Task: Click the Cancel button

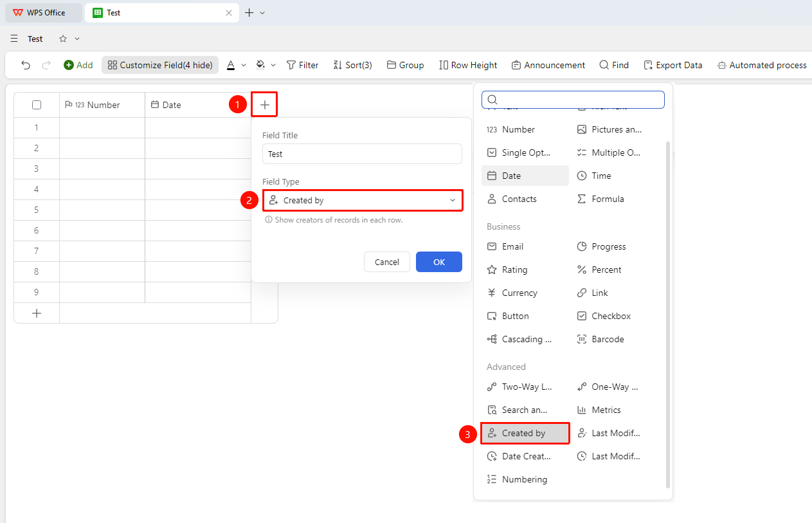Action: [x=387, y=262]
